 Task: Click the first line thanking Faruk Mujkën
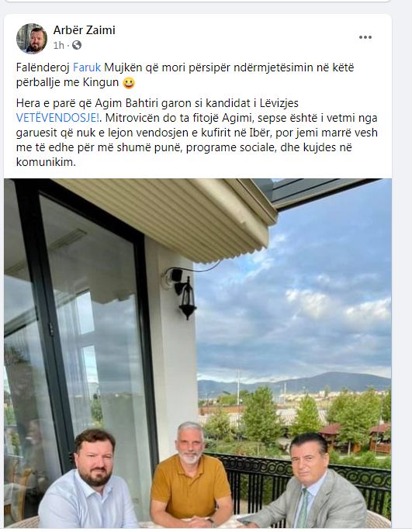coord(185,67)
